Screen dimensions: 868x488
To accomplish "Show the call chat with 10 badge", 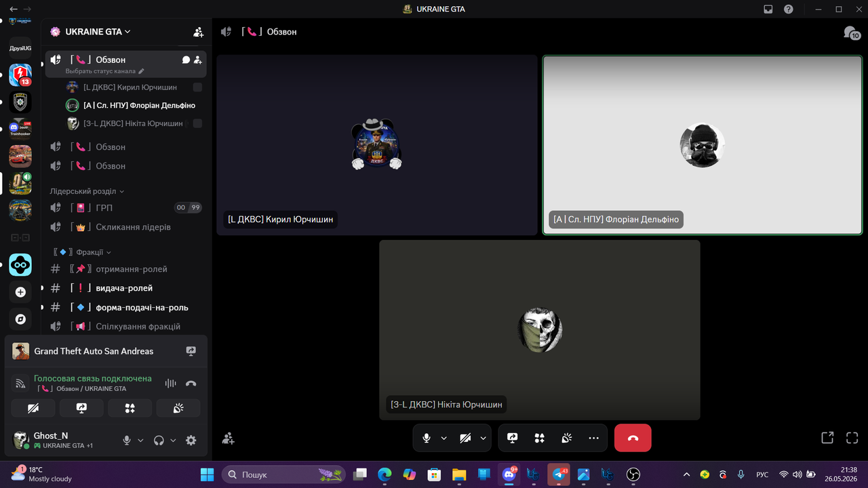I will [x=852, y=33].
